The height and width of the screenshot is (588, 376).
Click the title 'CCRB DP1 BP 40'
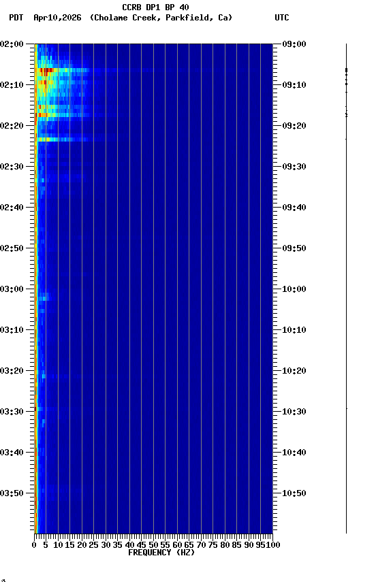tap(155, 7)
